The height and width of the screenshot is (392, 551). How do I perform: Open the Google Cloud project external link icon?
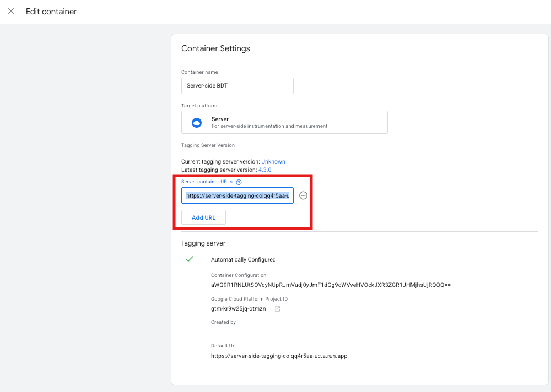pos(277,309)
